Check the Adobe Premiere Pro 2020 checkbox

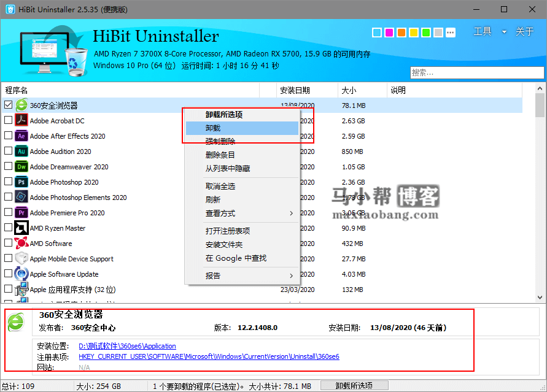(9, 212)
